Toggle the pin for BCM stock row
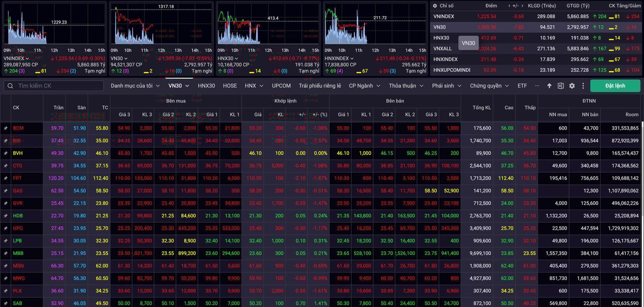The height and width of the screenshot is (307, 644). pyautogui.click(x=6, y=129)
